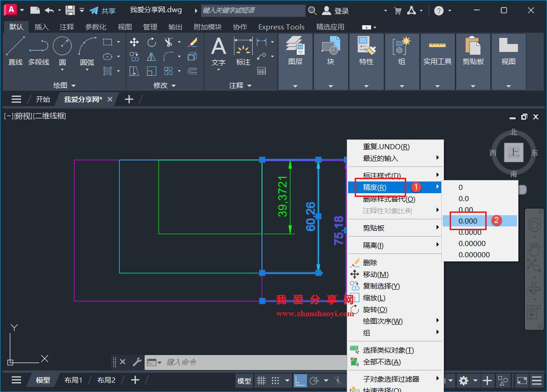Image resolution: width=547 pixels, height=392 pixels.
Task: Click the Copy tool in Modify panel
Action: tap(134, 57)
